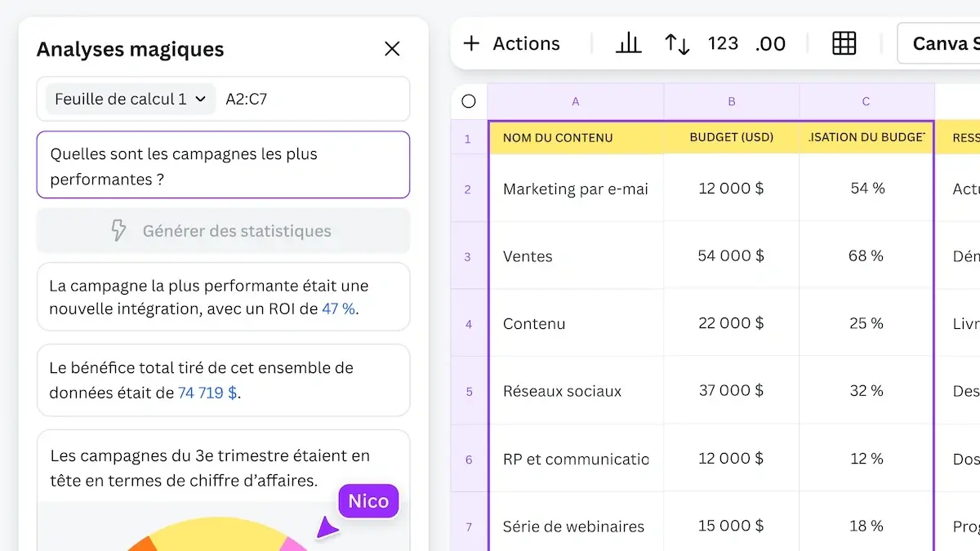
Task: Click the plus icon next to Actions
Action: [x=471, y=43]
